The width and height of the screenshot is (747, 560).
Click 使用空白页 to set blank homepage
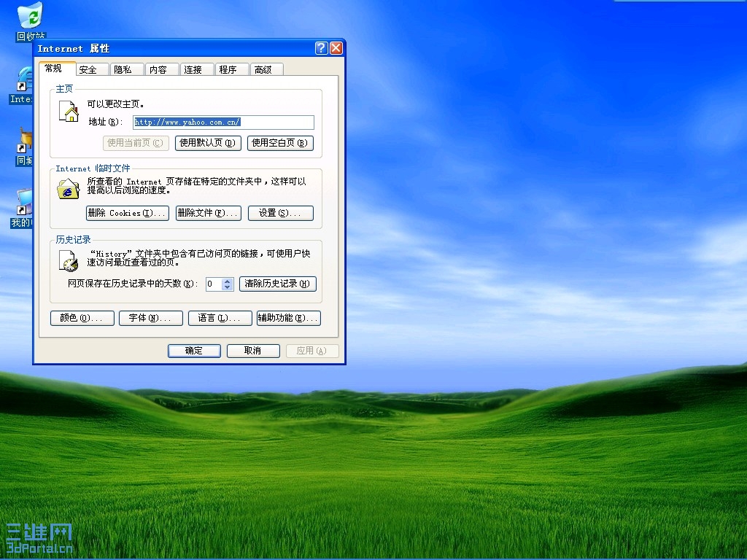tap(280, 143)
